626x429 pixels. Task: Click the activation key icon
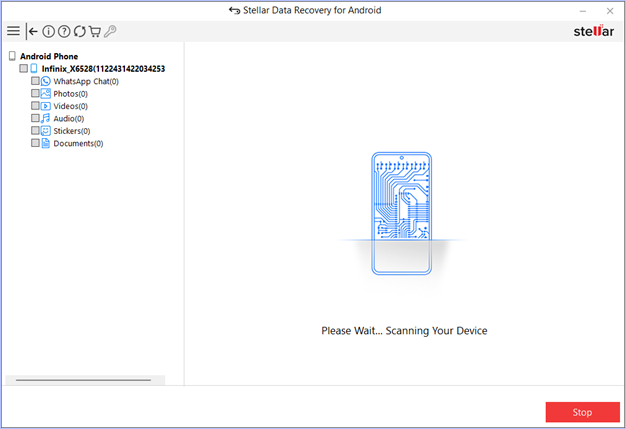110,31
